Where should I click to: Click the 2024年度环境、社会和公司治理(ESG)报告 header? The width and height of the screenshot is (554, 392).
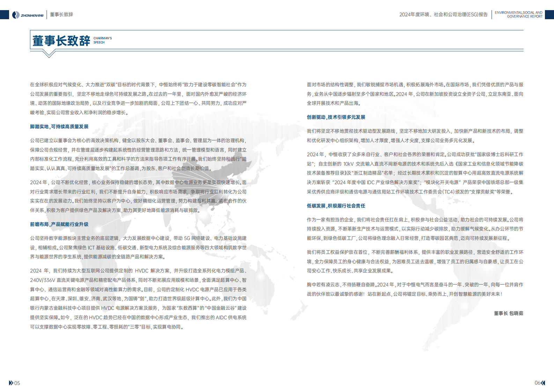point(443,15)
